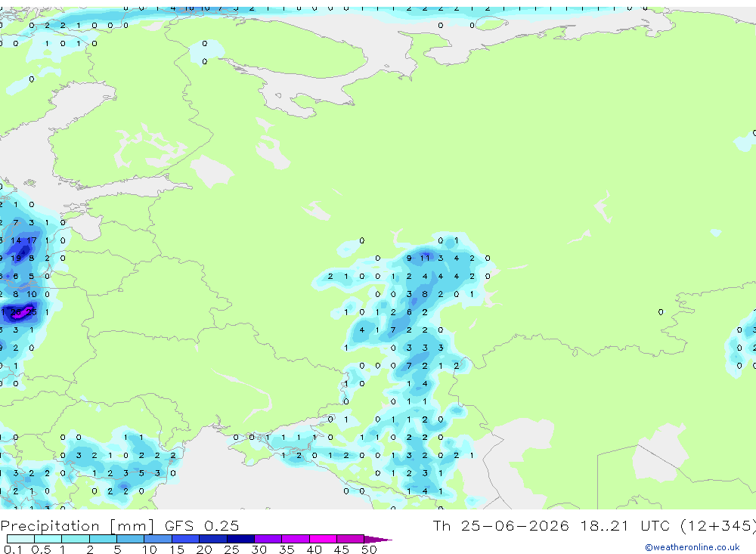Click the 45–50 mm legend color box
Screen dimensions: 756x554
351,539
